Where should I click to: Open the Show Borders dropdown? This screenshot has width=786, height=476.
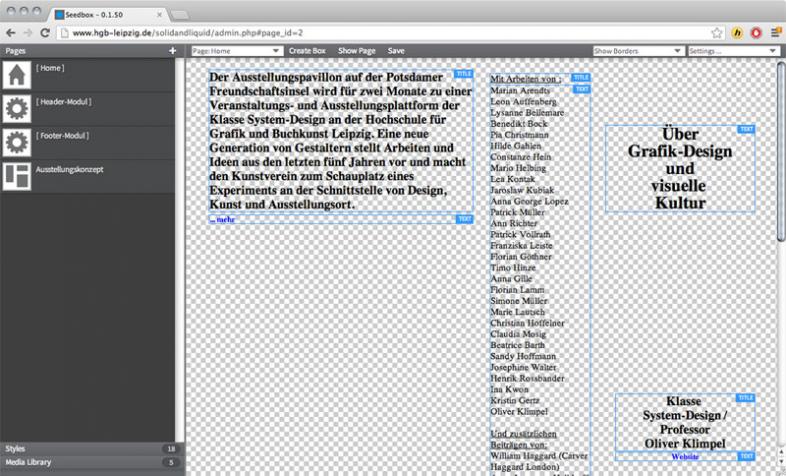pyautogui.click(x=637, y=50)
